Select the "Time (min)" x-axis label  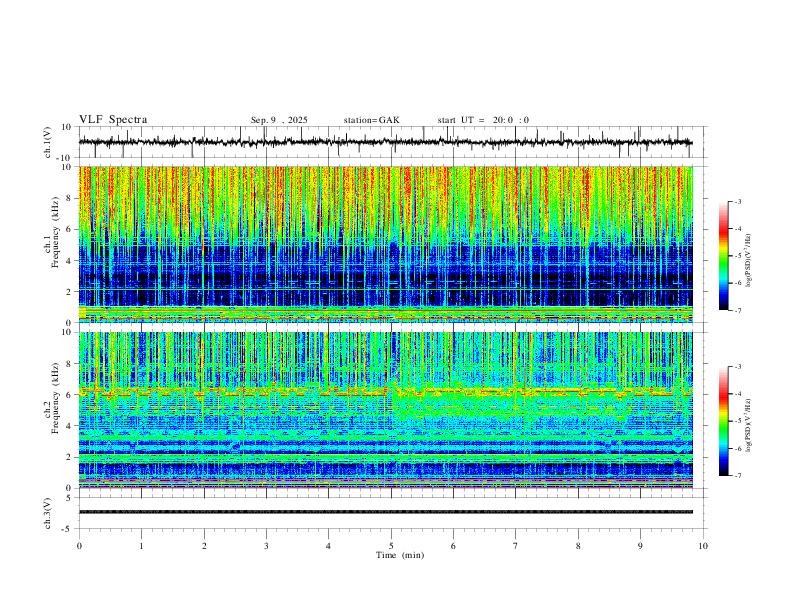pos(400,555)
